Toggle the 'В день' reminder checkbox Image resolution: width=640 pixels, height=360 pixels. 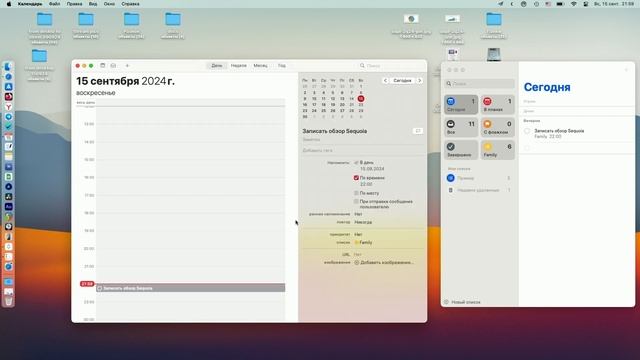(356, 162)
